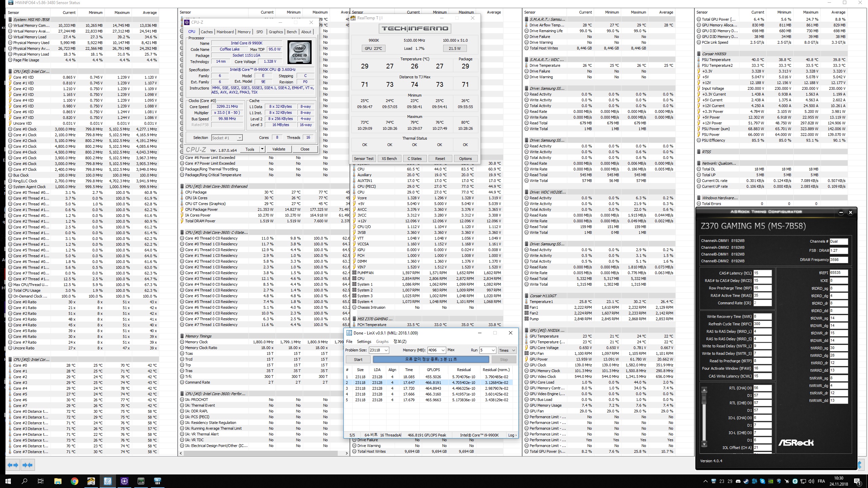Open Steam from the system tray
The width and height of the screenshot is (868, 488).
click(746, 481)
